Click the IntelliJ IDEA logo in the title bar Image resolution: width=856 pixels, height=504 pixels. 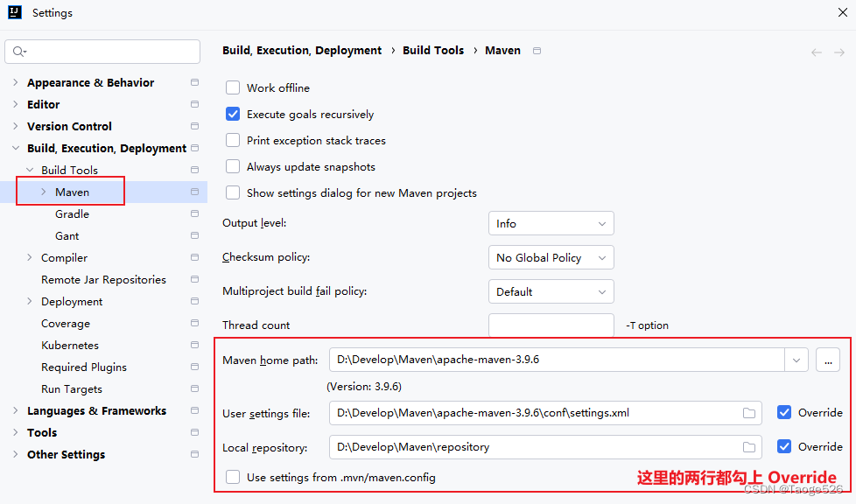tap(15, 12)
